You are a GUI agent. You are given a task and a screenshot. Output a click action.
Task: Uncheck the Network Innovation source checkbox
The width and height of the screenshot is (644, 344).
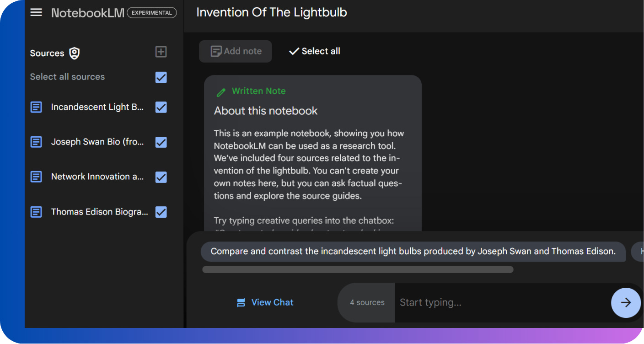click(x=161, y=177)
